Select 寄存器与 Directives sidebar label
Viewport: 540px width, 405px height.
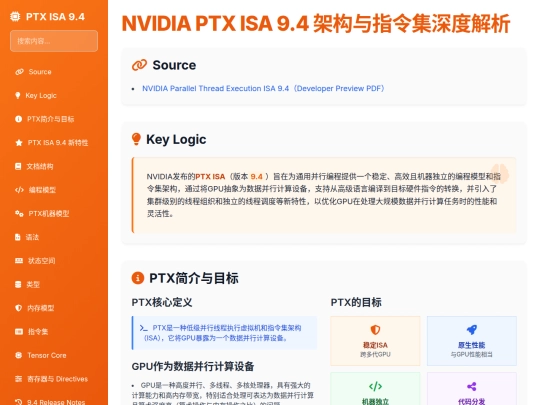58,379
